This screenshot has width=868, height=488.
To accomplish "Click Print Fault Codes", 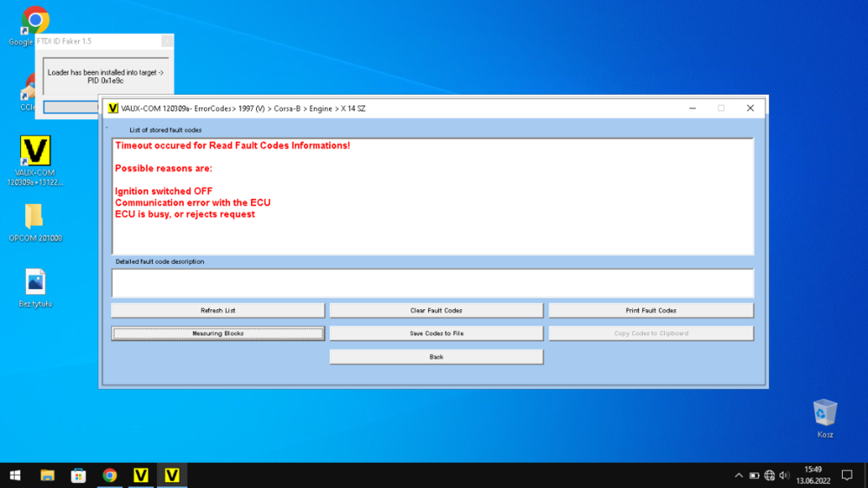I will 650,310.
